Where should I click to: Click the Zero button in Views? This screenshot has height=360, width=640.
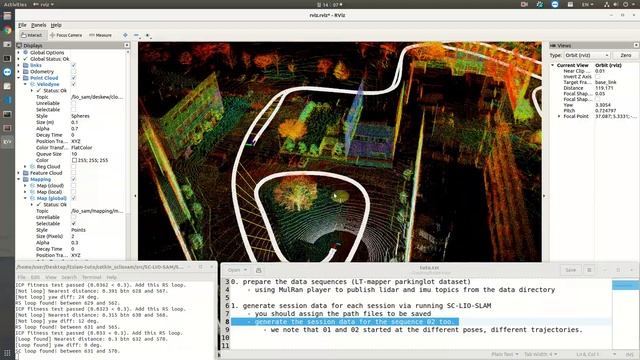(625, 55)
